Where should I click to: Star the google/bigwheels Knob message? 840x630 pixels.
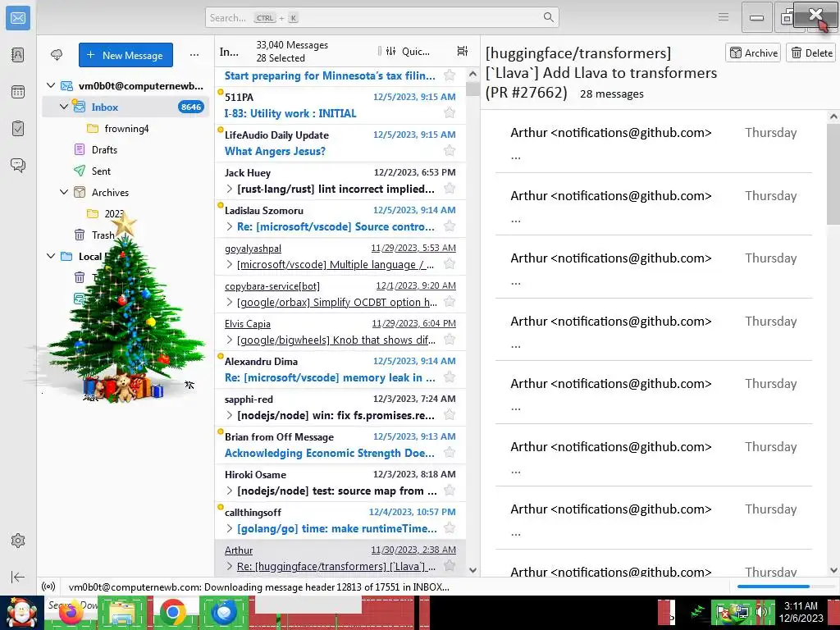[x=450, y=339]
